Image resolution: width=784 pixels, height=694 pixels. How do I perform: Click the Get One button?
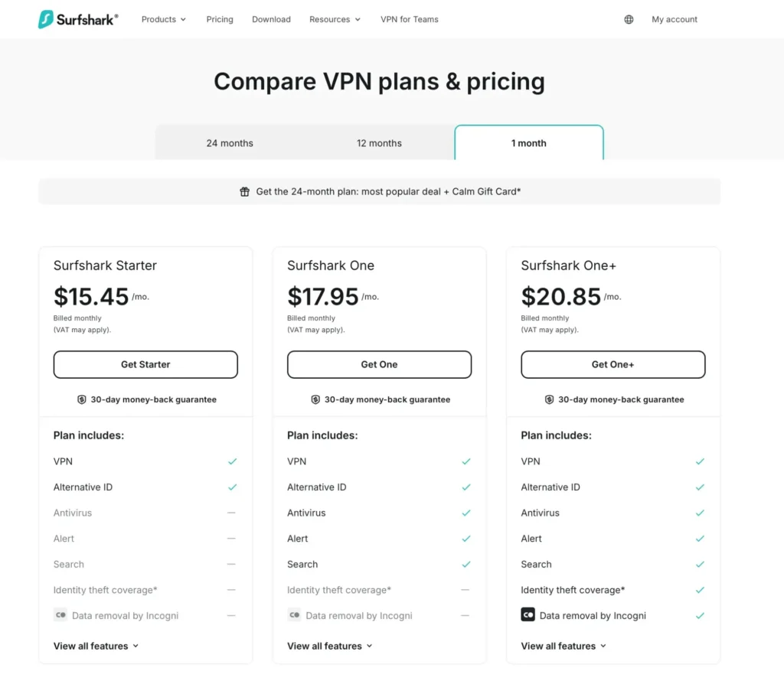coord(379,364)
